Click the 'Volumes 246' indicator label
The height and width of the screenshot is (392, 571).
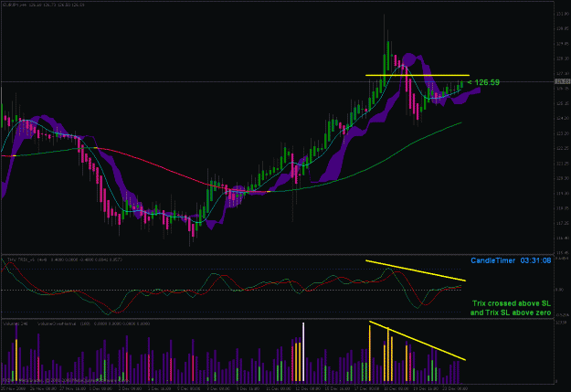point(16,323)
